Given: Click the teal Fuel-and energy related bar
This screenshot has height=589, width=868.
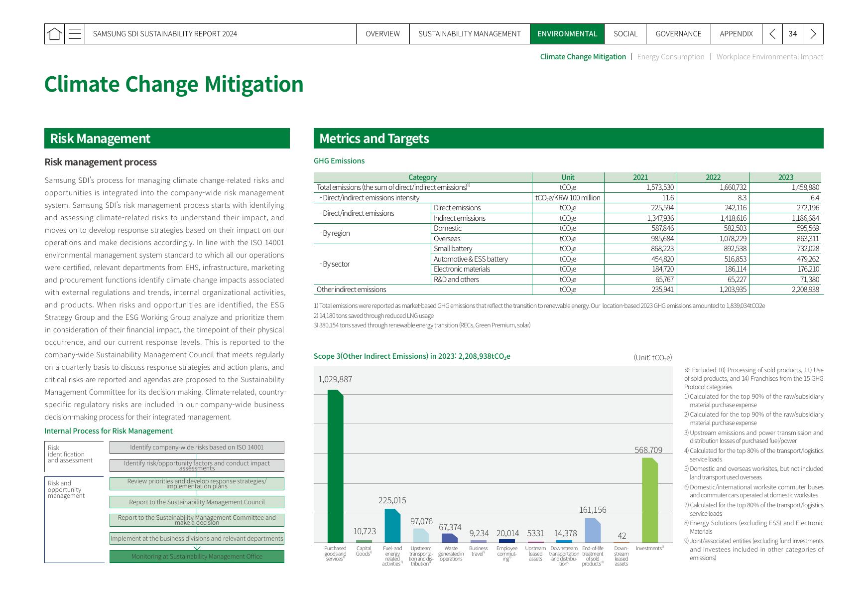Looking at the screenshot, I should [x=392, y=526].
